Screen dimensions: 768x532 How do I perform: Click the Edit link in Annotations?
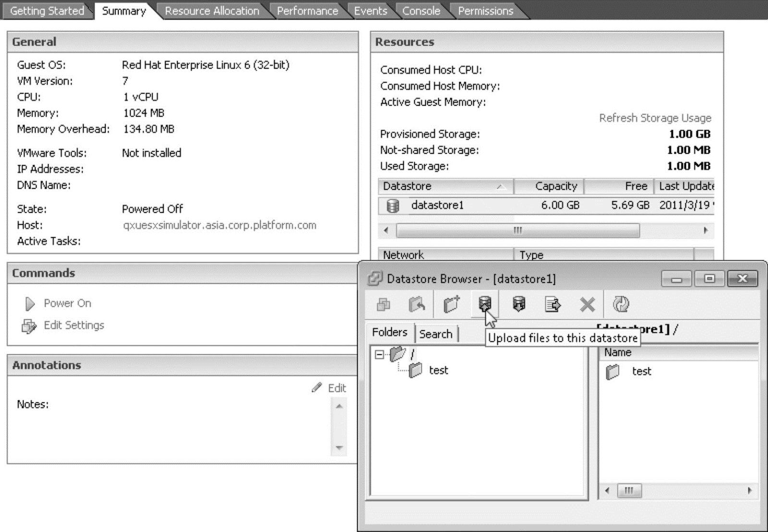(x=337, y=388)
